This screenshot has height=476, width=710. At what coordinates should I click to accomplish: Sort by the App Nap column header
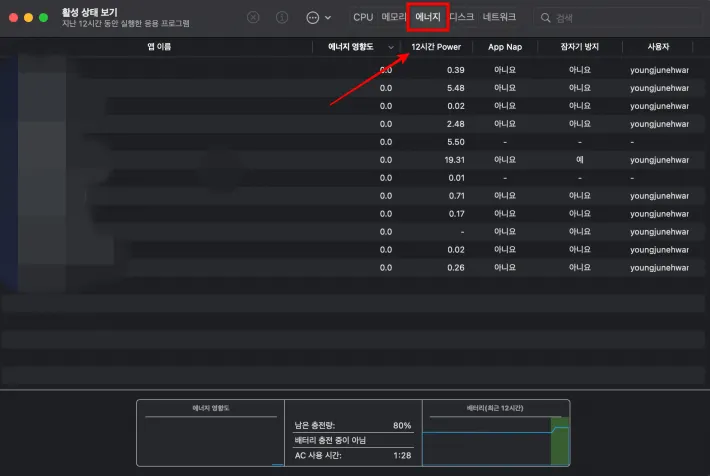pos(505,47)
